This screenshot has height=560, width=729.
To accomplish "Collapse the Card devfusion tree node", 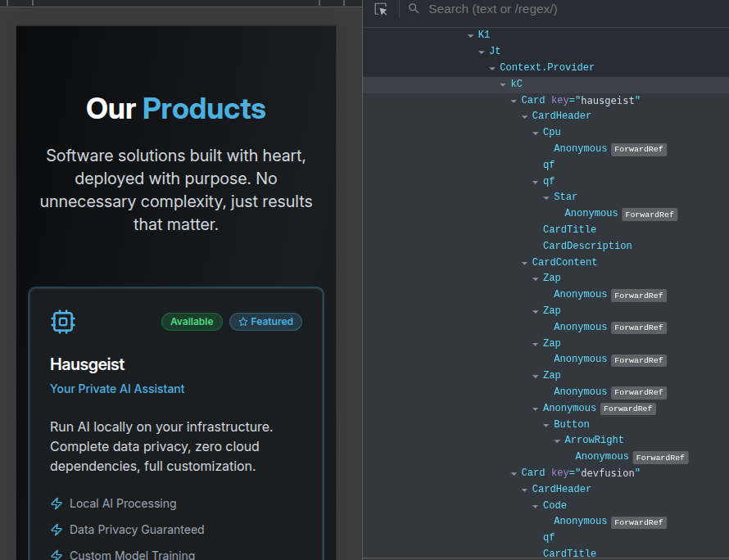I will coord(514,473).
